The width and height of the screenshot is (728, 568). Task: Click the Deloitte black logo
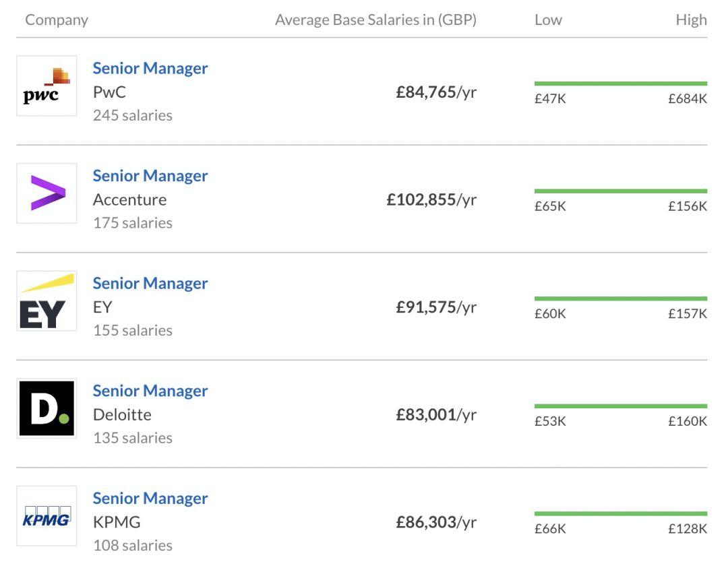tap(47, 408)
